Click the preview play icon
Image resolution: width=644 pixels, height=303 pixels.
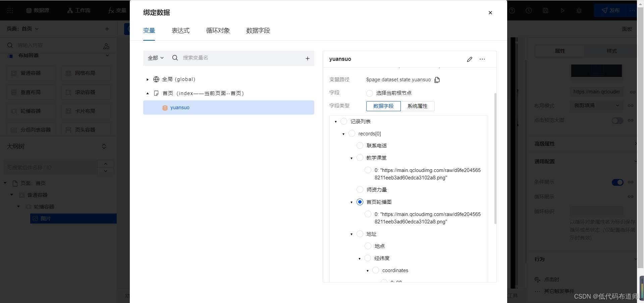tap(562, 10)
